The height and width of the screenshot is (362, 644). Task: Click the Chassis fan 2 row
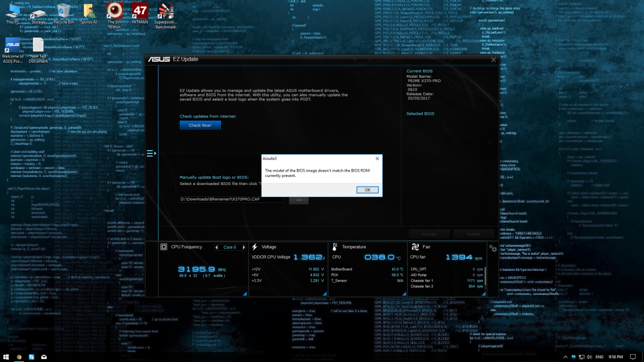tap(447, 286)
